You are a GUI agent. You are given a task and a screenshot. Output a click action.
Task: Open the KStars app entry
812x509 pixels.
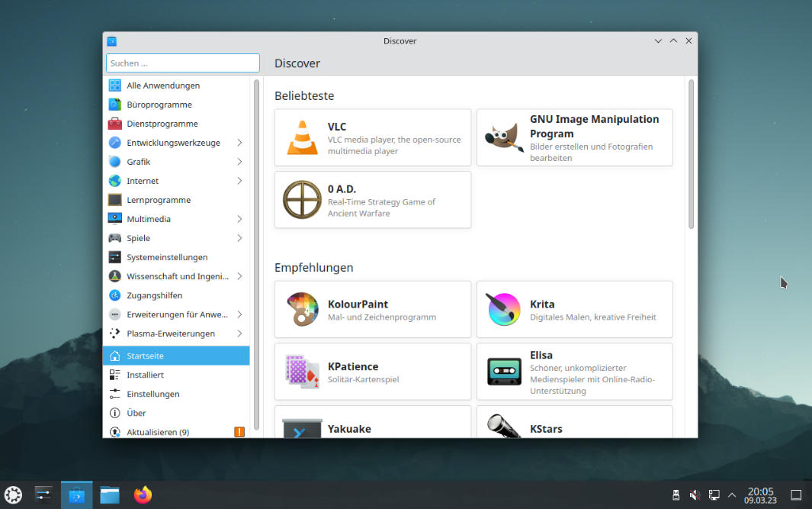click(x=503, y=427)
